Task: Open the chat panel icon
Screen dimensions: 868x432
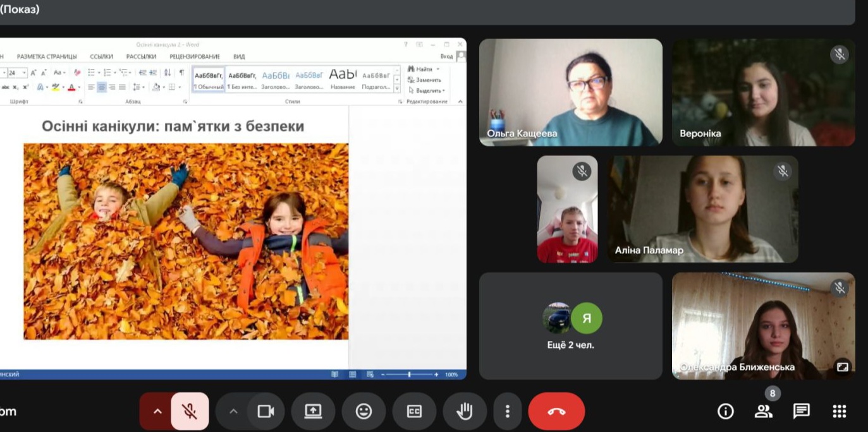Action: coord(802,412)
